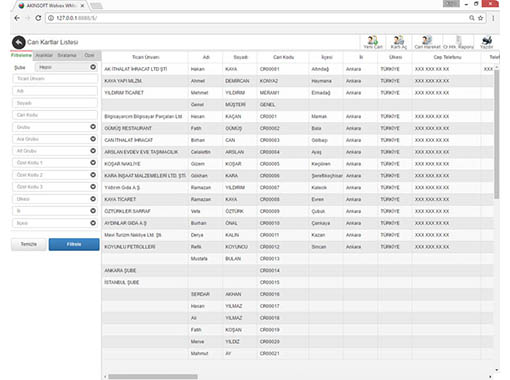Open the İl filter dropdown
The height and width of the screenshot is (380, 510).
coord(55,211)
